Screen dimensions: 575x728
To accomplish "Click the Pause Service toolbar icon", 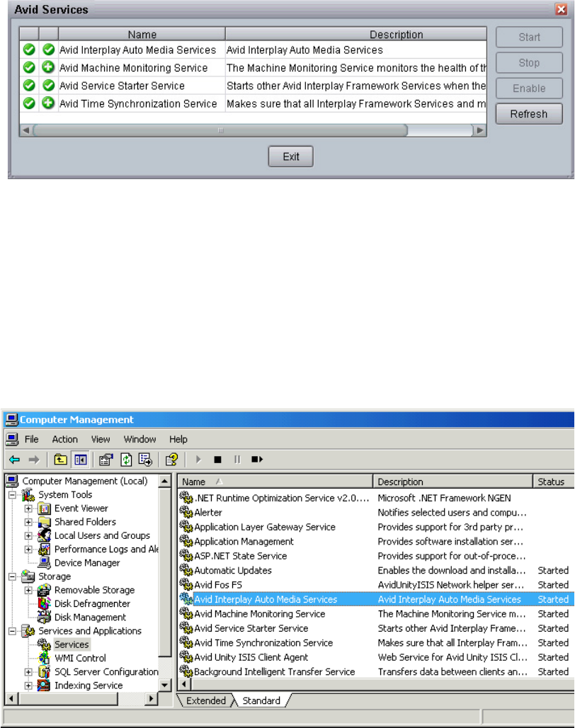I will coord(237,460).
